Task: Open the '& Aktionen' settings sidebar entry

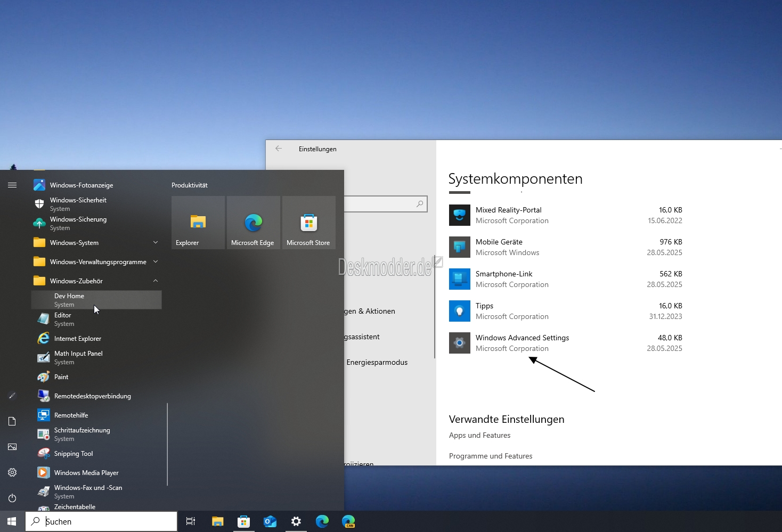Action: coord(370,311)
